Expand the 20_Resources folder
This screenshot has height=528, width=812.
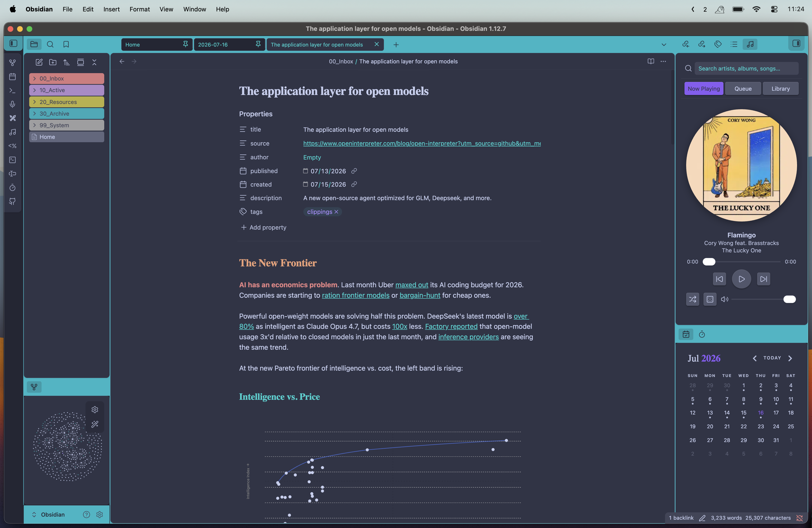(x=66, y=102)
